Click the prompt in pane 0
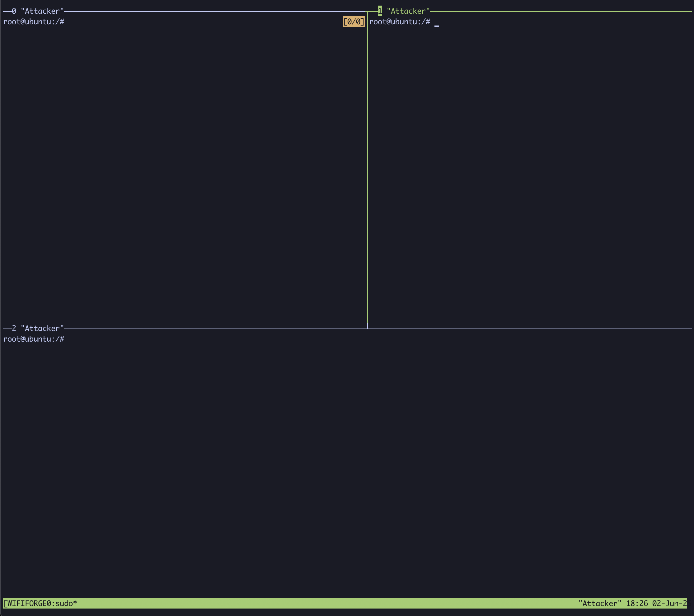Viewport: 694px width, 616px height. [x=34, y=22]
